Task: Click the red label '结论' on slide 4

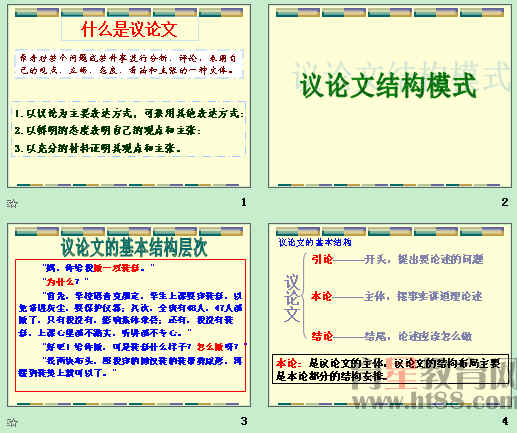Action: [322, 336]
